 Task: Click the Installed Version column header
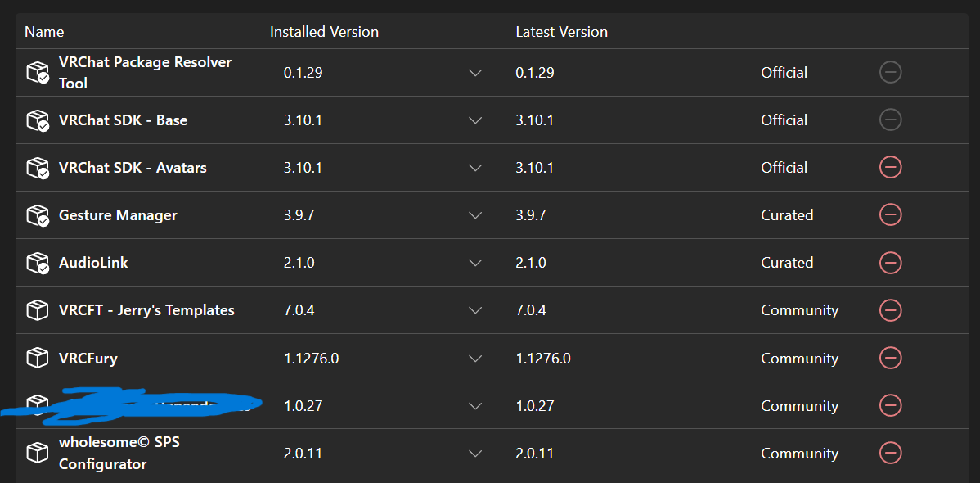(x=324, y=32)
